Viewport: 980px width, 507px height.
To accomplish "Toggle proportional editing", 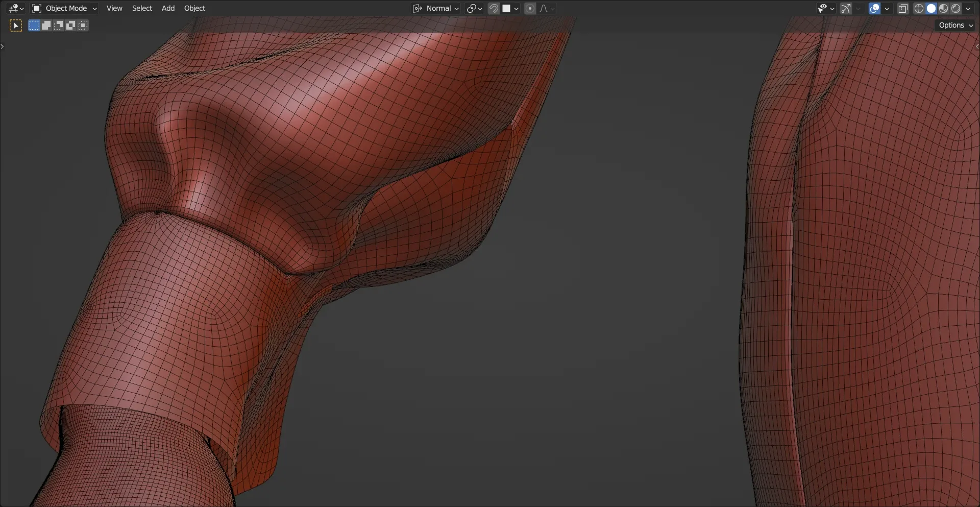I will coord(530,8).
